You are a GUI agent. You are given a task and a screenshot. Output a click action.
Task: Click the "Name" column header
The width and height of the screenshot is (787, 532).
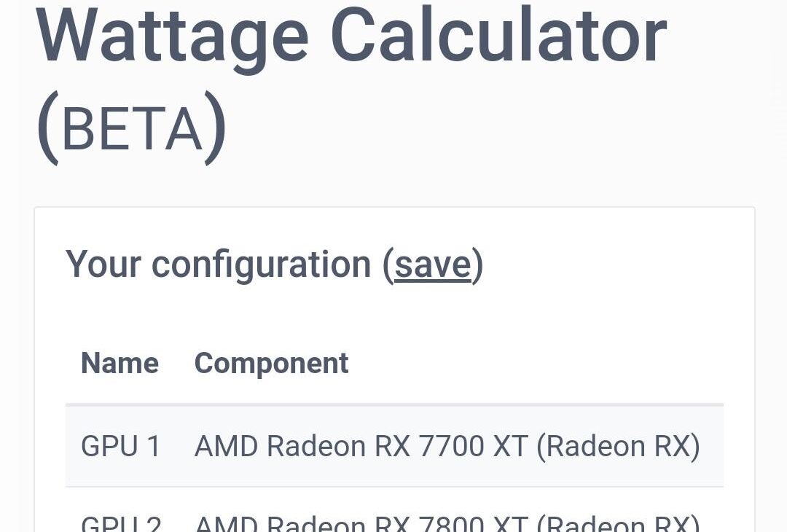(x=120, y=363)
